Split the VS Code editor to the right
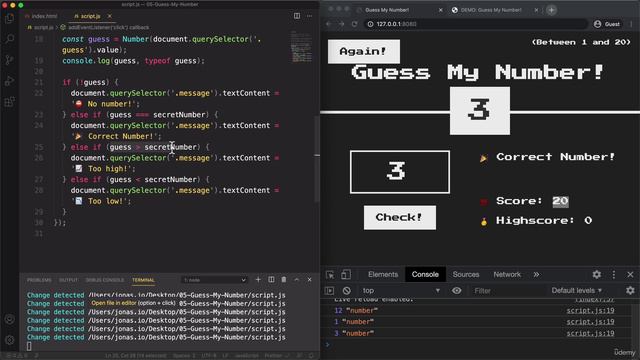 (297, 16)
